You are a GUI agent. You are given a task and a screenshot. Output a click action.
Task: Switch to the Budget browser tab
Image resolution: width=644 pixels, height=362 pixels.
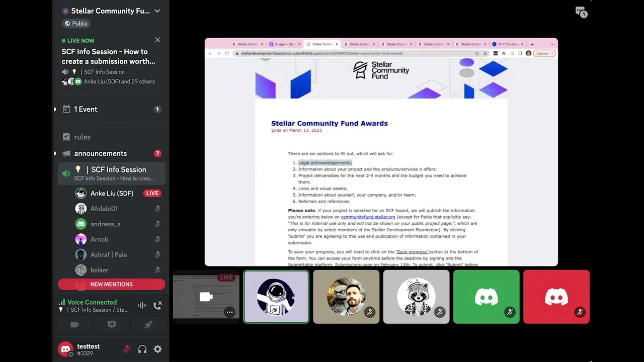pos(285,44)
